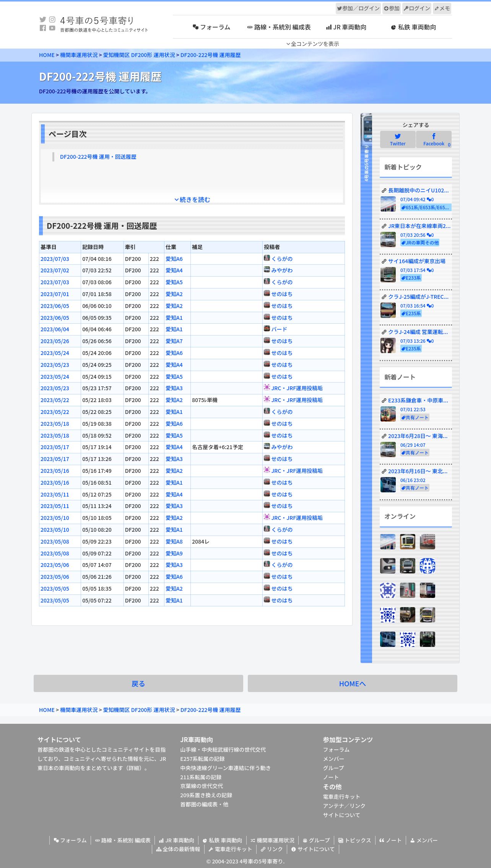Click the key-icon ログイン button
Viewport: 491px width, 868px height.
click(x=417, y=8)
